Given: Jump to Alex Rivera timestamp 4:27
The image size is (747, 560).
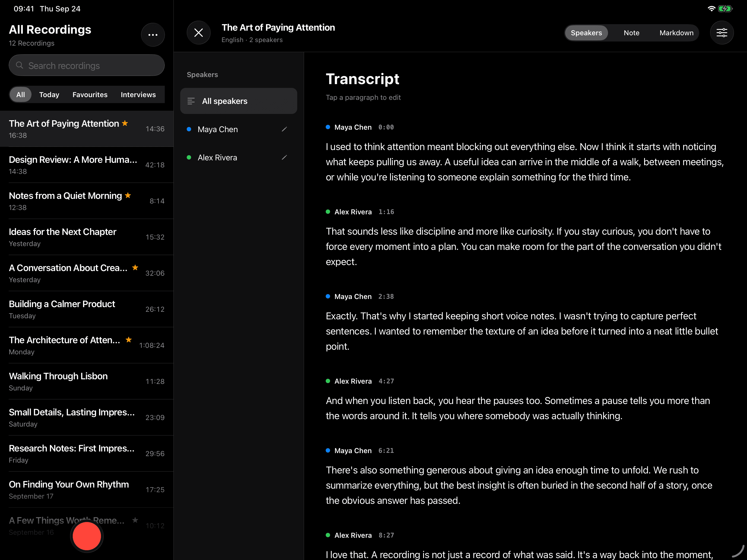Looking at the screenshot, I should [386, 381].
